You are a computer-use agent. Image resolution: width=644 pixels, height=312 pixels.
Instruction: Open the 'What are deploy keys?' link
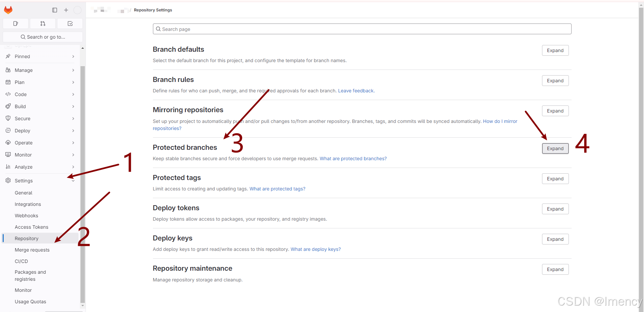(x=315, y=249)
